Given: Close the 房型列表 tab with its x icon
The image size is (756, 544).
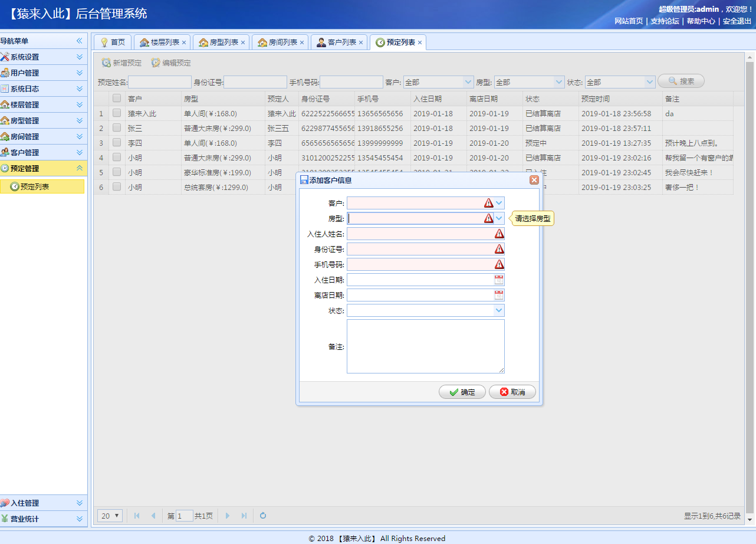Looking at the screenshot, I should tap(243, 42).
